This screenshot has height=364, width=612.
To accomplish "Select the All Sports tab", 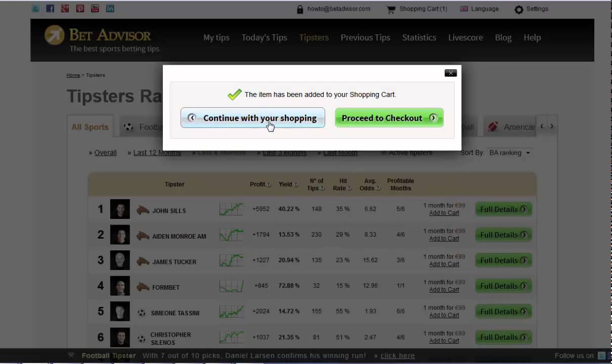I will (x=90, y=127).
